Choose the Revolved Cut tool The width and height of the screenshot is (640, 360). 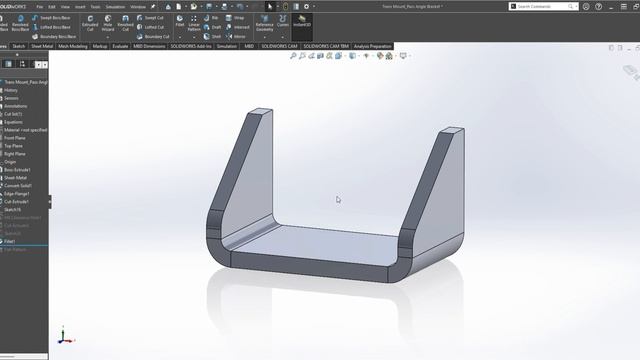pos(125,23)
